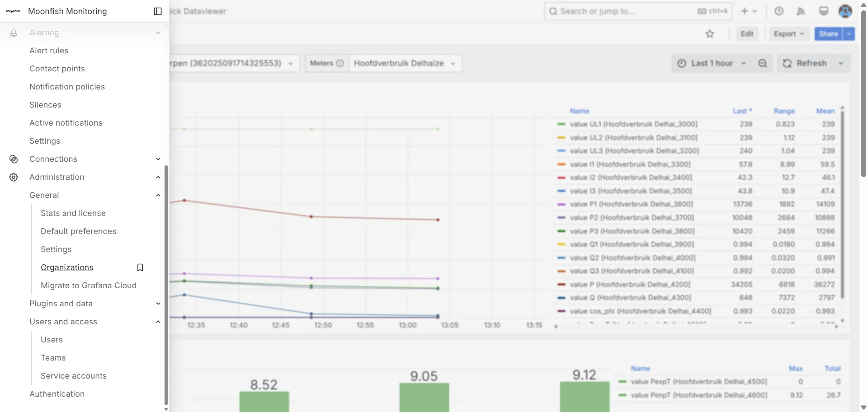Star this dashboard as favorite
This screenshot has width=868, height=412.
pyautogui.click(x=710, y=34)
